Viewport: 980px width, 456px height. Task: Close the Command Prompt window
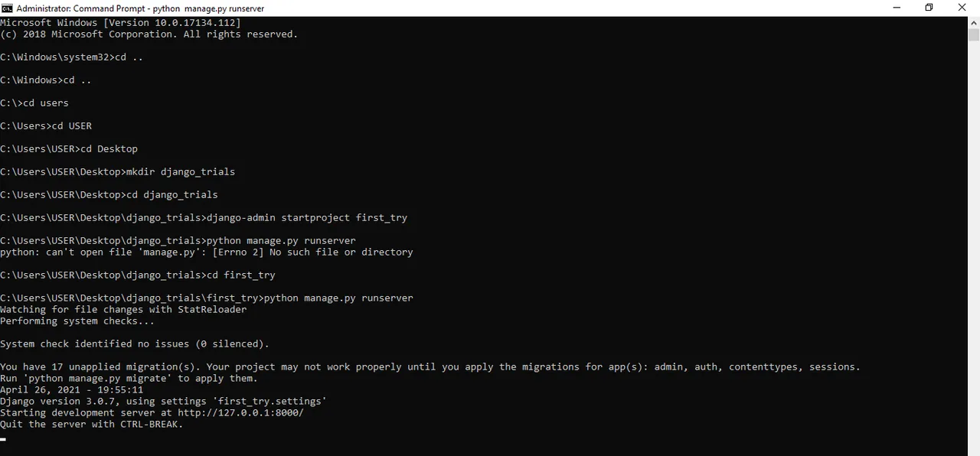pos(962,8)
